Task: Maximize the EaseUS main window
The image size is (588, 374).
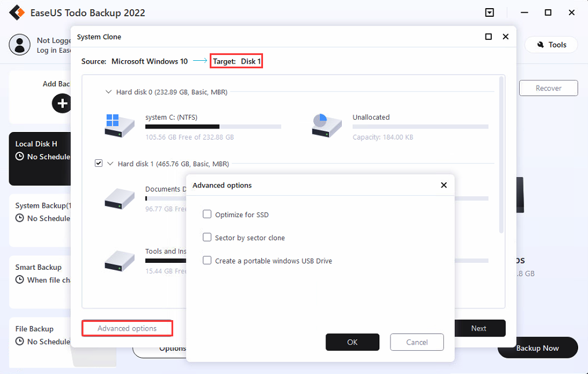Action: click(548, 13)
